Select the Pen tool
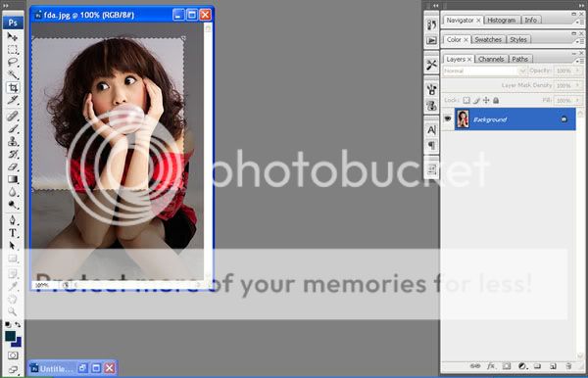Viewport: 588px width, 378px height. point(13,220)
